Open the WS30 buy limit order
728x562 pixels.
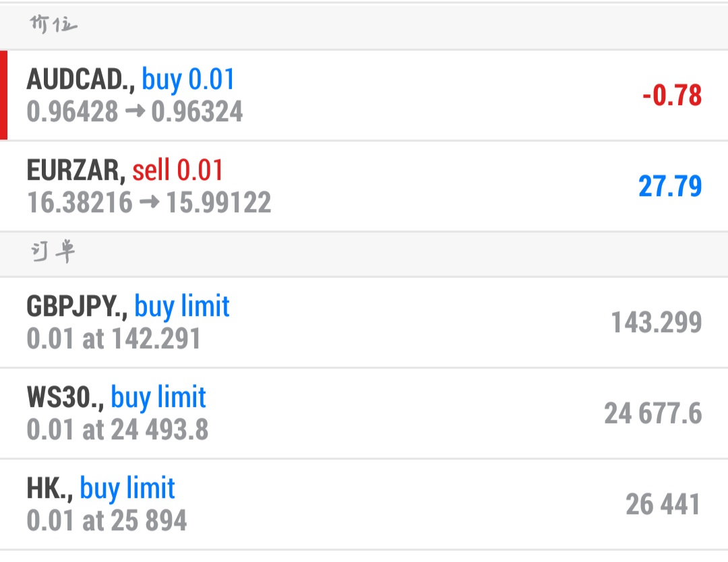tap(364, 414)
